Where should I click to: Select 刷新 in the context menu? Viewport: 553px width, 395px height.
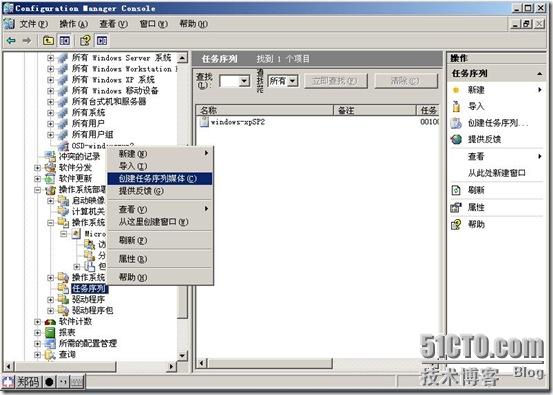pyautogui.click(x=160, y=240)
